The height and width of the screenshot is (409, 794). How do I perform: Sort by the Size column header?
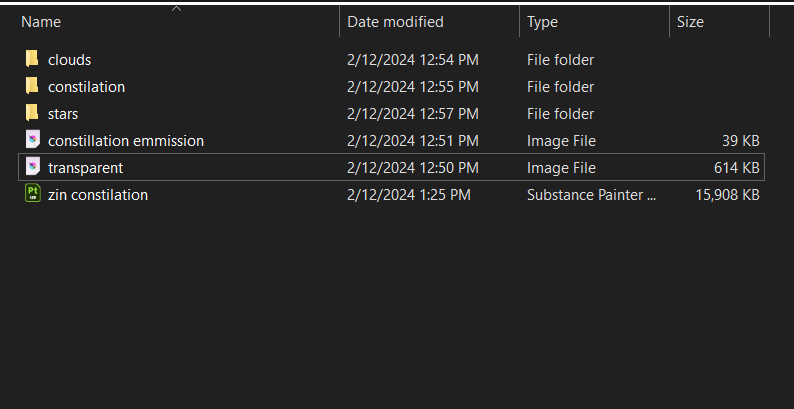(690, 22)
